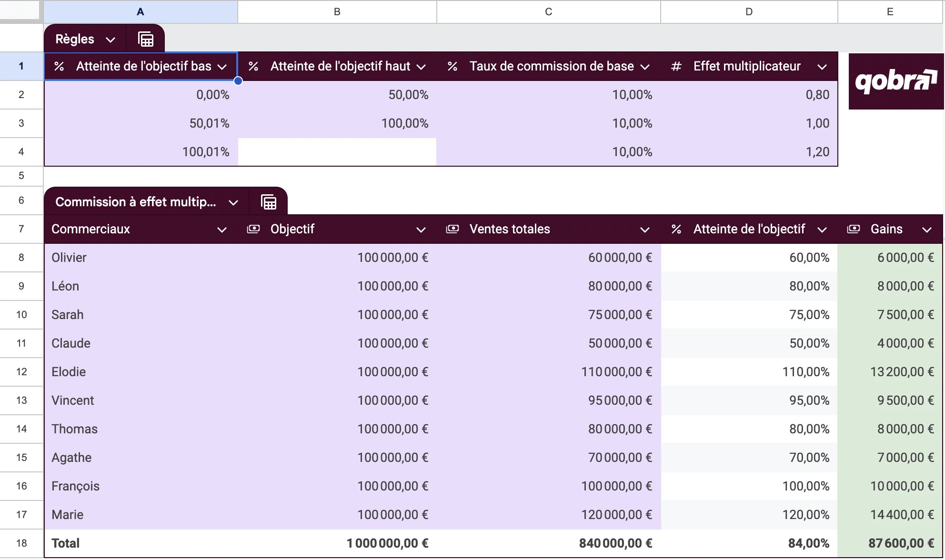
Task: Click percent type icon for Atteinte de l'objectif bas
Action: pyautogui.click(x=59, y=66)
